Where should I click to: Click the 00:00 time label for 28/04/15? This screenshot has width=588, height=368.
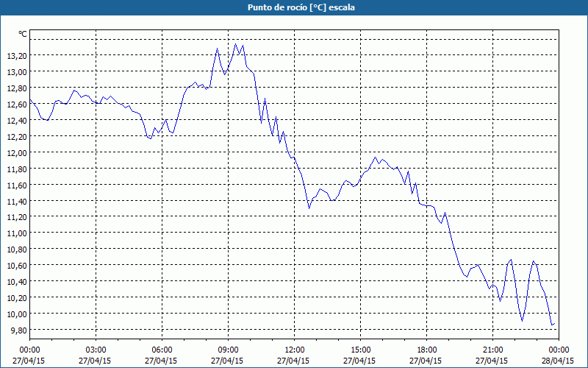coord(559,350)
